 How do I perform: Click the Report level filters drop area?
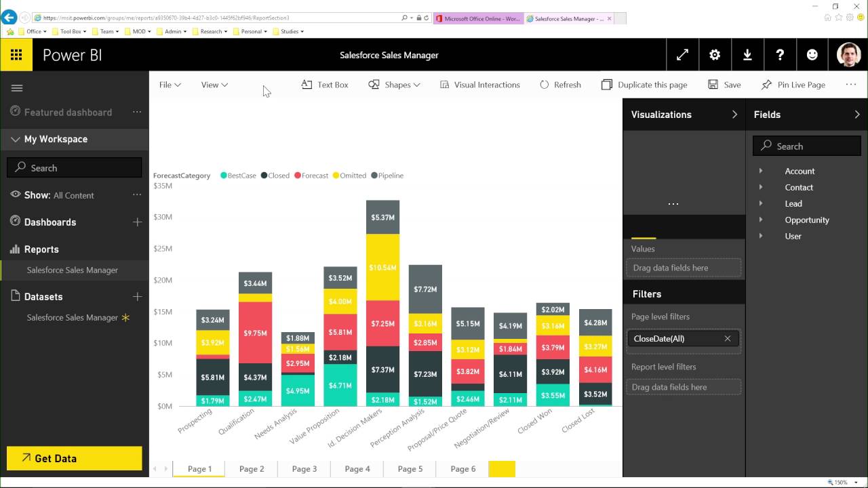[x=684, y=387]
